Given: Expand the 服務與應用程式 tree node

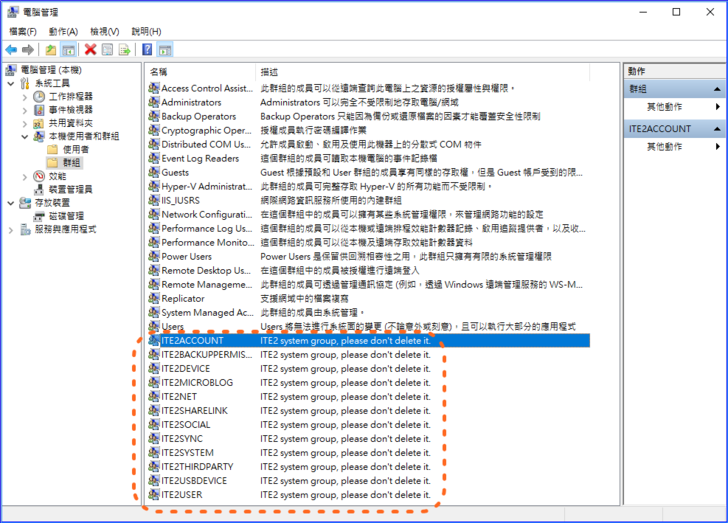Looking at the screenshot, I should click(x=11, y=229).
